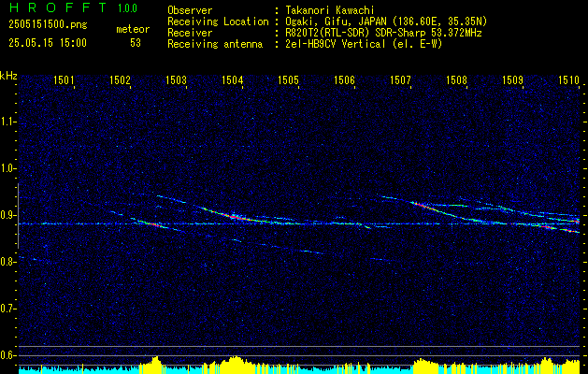The image size is (588, 374).
Task: Select the receiver text R820T2(RTL-SDR) SDR-Sharp 53.372MHz
Action: 383,33
